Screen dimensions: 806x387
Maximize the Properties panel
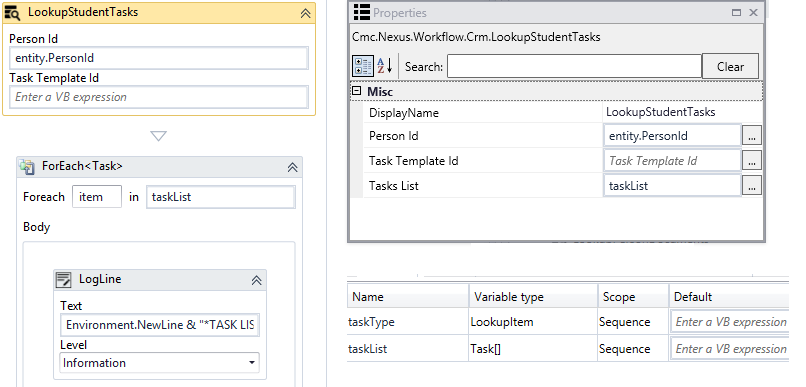point(737,12)
